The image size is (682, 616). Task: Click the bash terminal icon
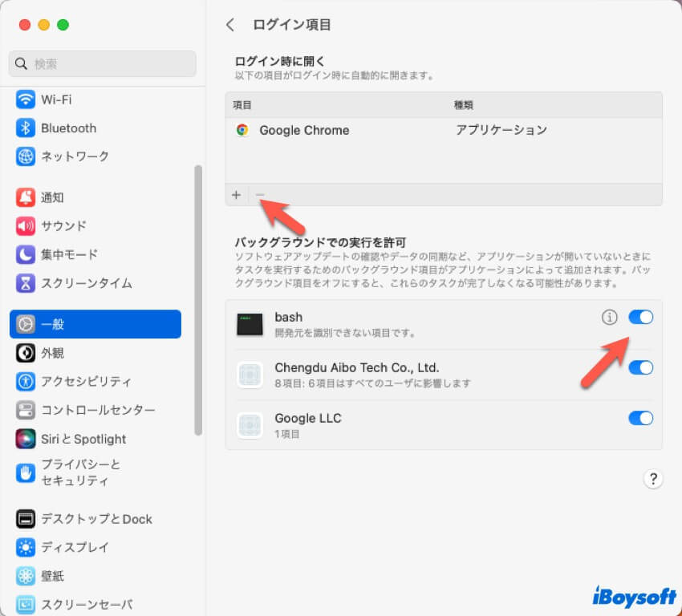[x=250, y=324]
